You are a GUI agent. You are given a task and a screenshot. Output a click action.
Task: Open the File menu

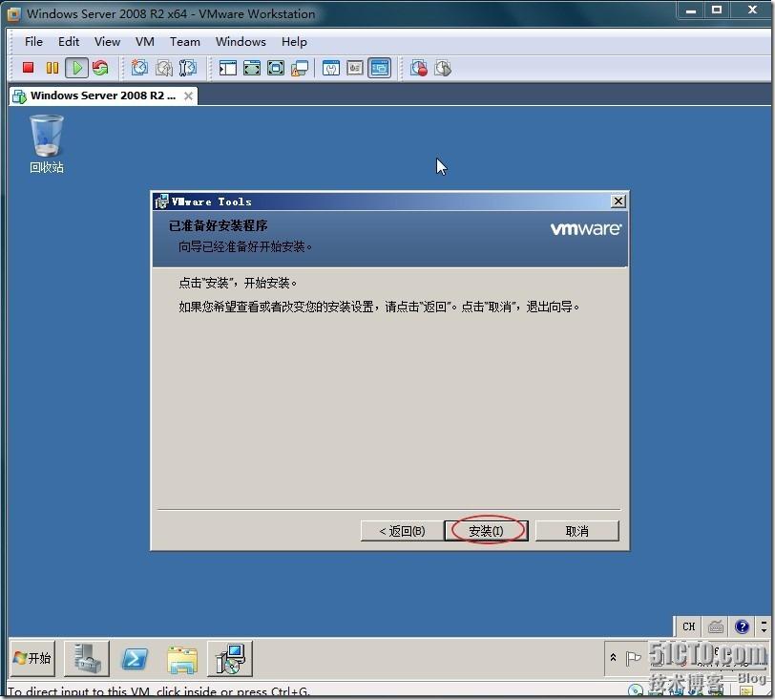tap(33, 42)
